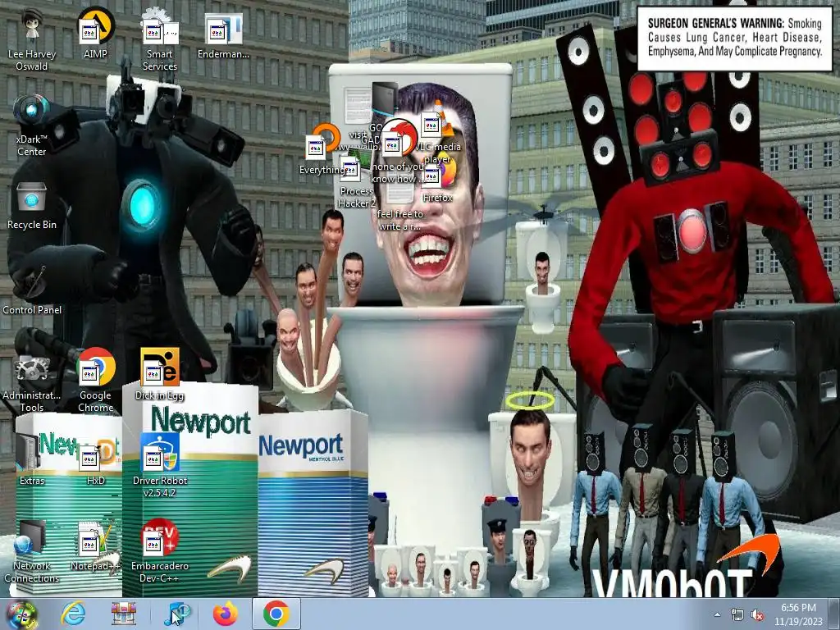Open the Windows Start menu orb
The image size is (840, 630).
(x=21, y=614)
